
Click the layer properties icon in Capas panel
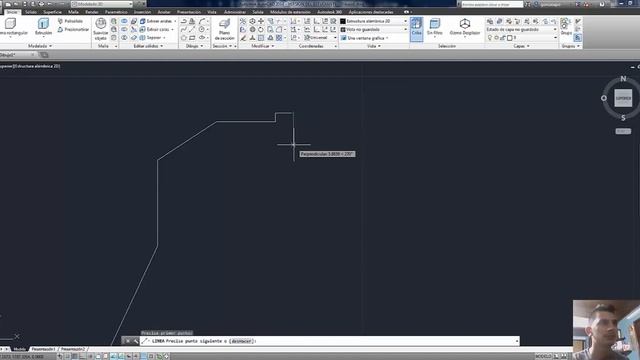(490, 21)
